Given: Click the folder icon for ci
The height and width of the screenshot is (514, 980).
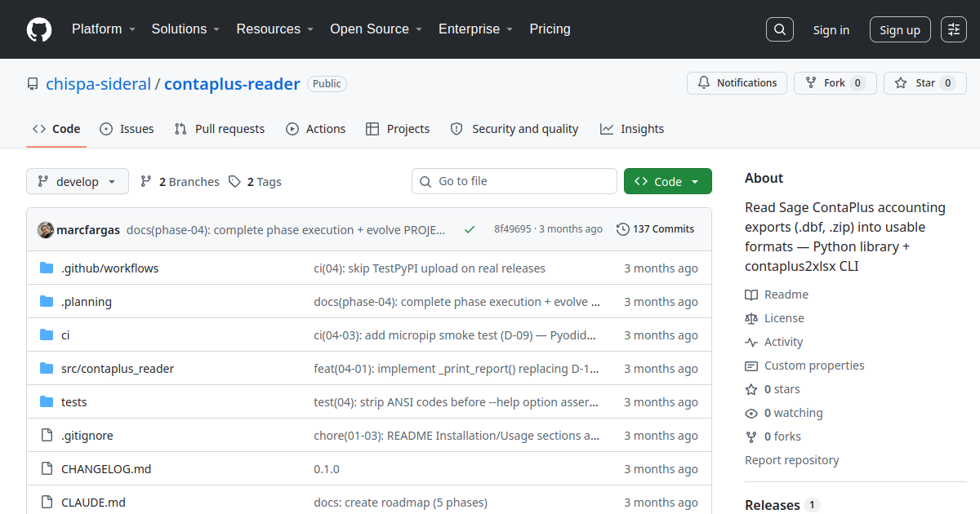Looking at the screenshot, I should 47,335.
